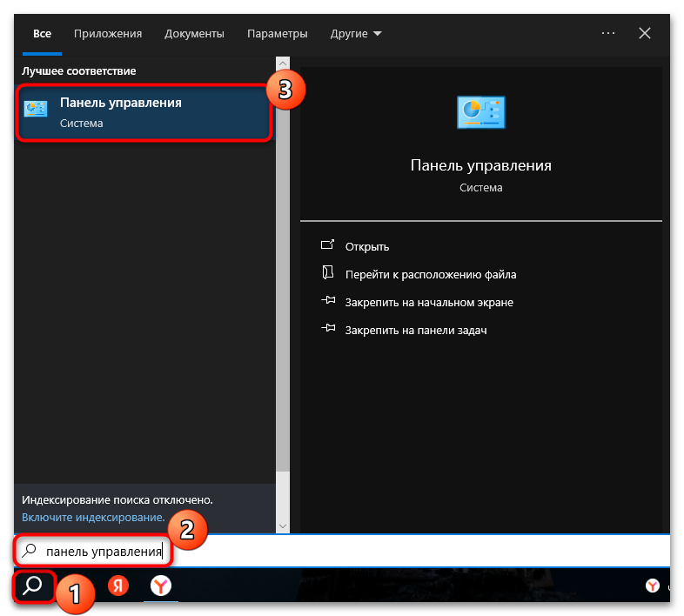Launch Yandex Browser from the taskbar
684x616 pixels.
(160, 586)
